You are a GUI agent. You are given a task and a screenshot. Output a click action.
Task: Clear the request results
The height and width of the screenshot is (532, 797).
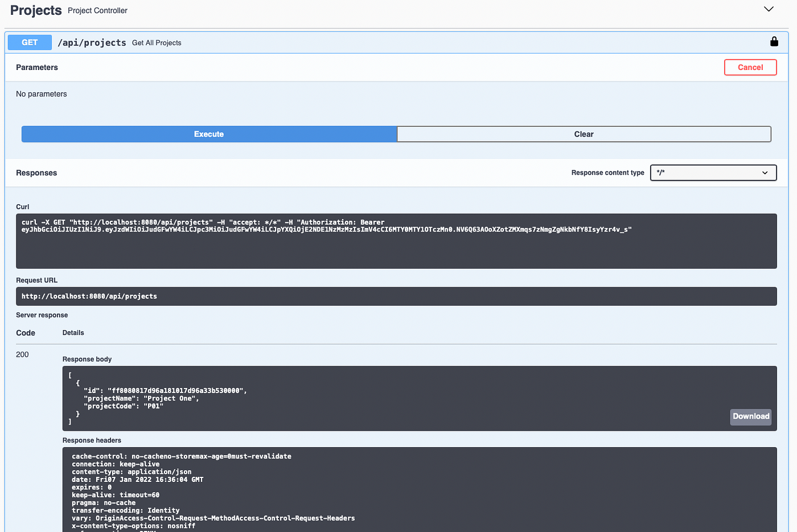click(584, 134)
